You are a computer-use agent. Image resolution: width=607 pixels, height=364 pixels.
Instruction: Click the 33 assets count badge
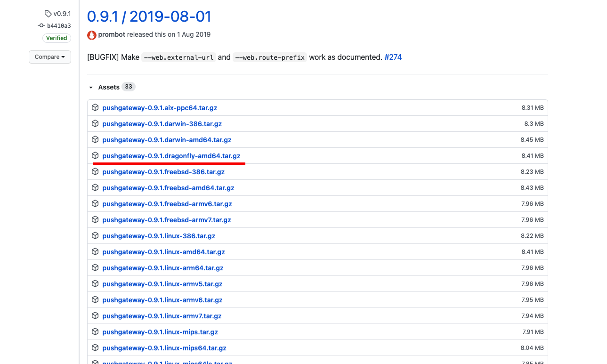pos(129,87)
